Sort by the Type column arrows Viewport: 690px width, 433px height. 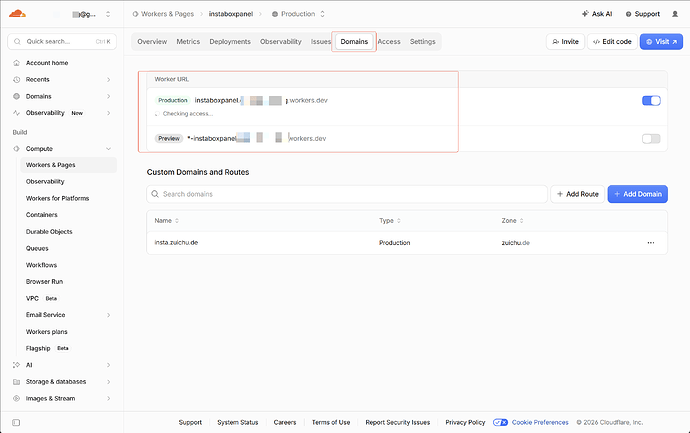(x=399, y=221)
